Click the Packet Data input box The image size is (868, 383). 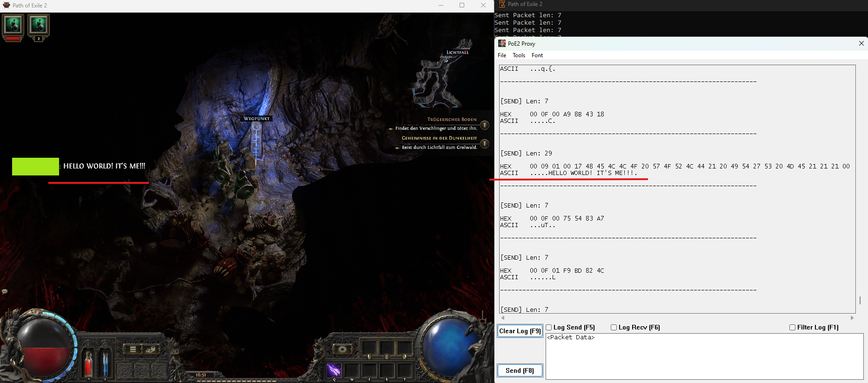tap(705, 356)
